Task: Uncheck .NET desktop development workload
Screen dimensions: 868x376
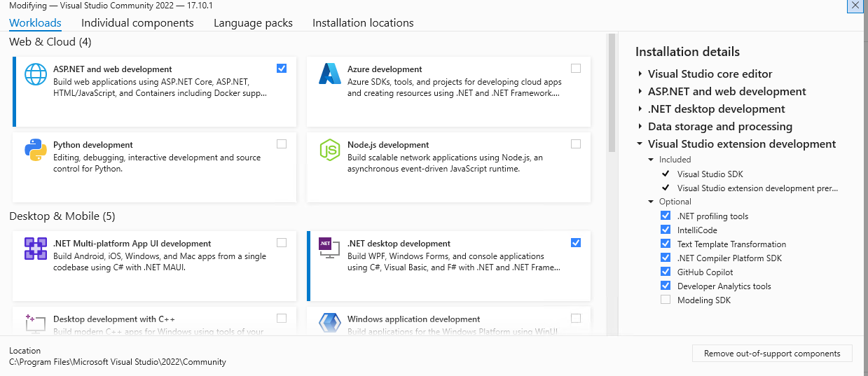Action: (x=576, y=242)
